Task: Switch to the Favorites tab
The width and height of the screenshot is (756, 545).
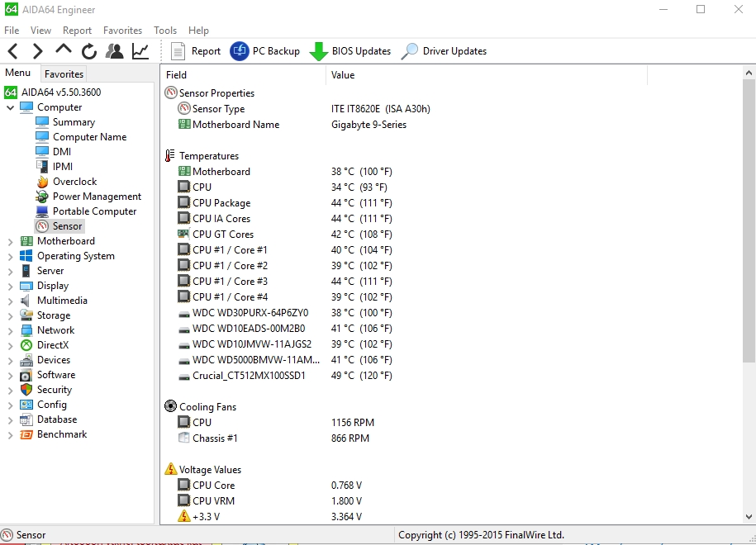Action: [x=64, y=74]
